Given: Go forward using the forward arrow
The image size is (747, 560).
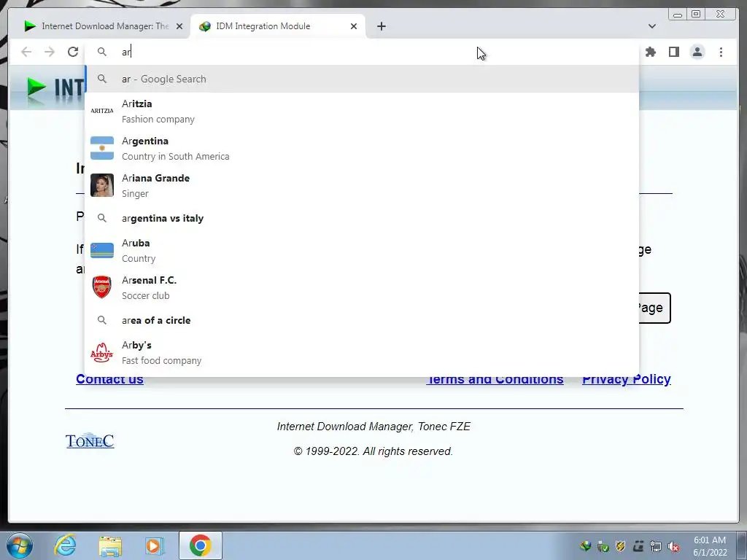Looking at the screenshot, I should point(50,52).
